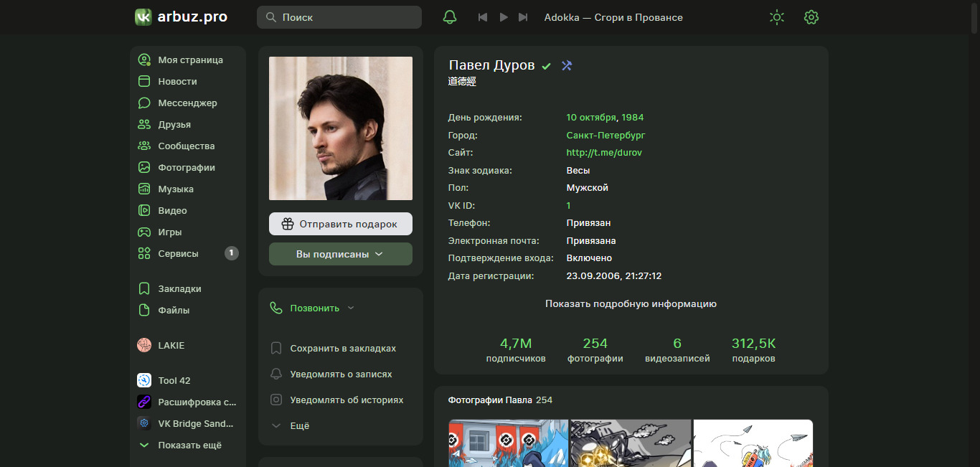Open first photo with blue flames
The width and height of the screenshot is (980, 467).
(508, 443)
